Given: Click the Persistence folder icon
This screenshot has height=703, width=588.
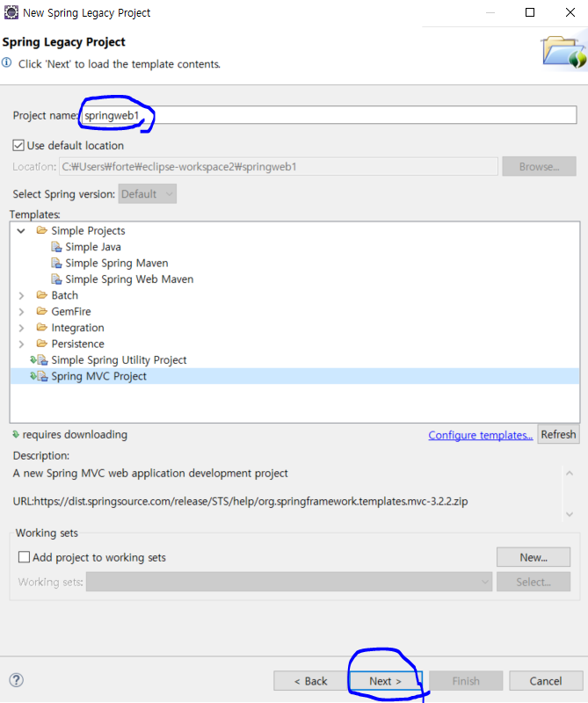Looking at the screenshot, I should coord(41,344).
